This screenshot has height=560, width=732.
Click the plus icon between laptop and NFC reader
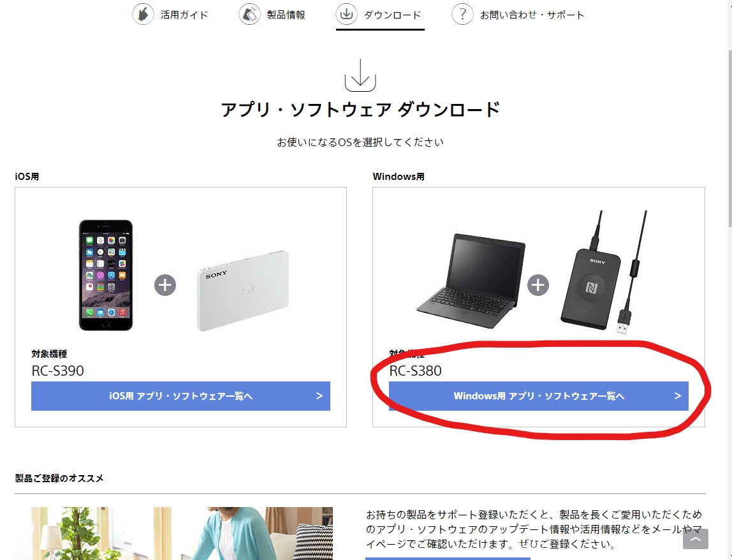[538, 285]
